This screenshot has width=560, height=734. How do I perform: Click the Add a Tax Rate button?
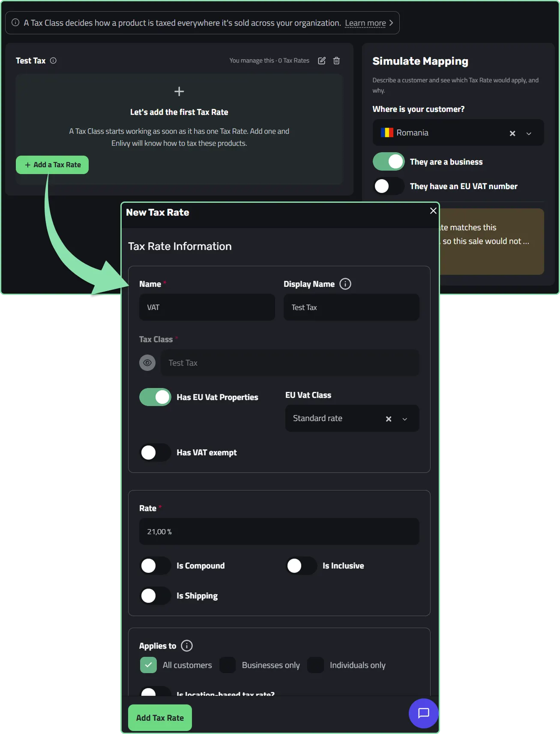click(52, 165)
